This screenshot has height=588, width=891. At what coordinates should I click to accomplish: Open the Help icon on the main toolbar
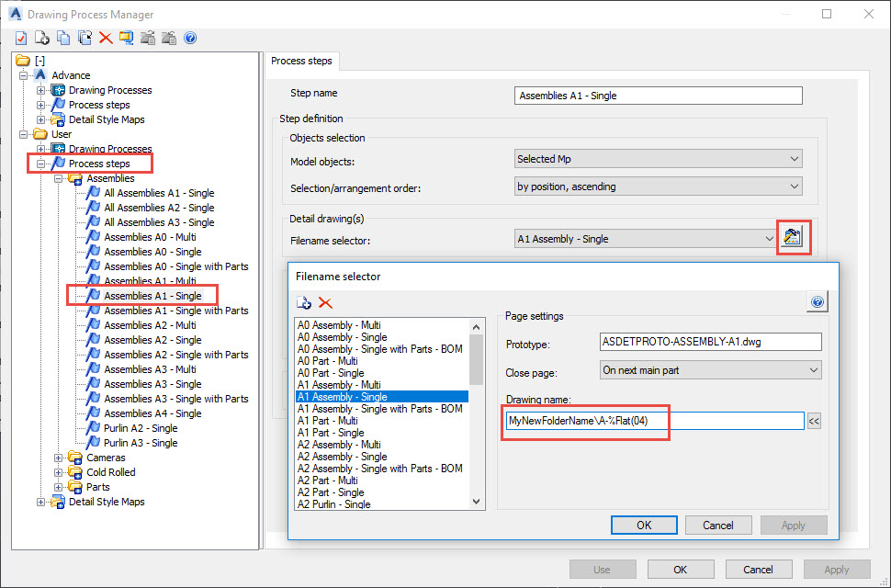point(191,38)
